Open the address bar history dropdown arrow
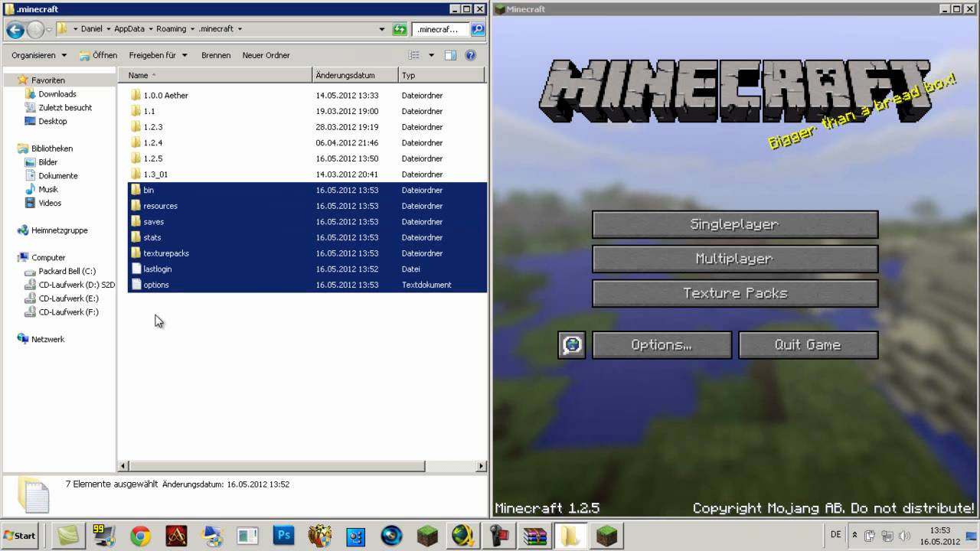This screenshot has width=980, height=551. point(382,30)
